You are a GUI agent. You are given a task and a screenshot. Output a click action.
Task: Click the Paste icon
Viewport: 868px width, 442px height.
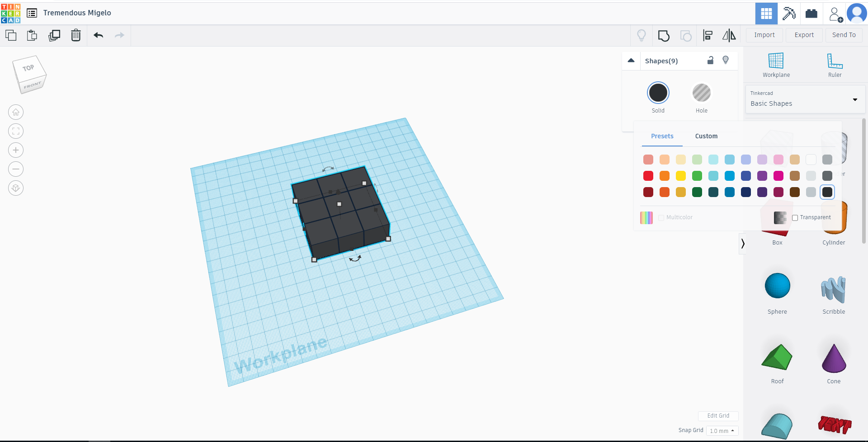[32, 35]
